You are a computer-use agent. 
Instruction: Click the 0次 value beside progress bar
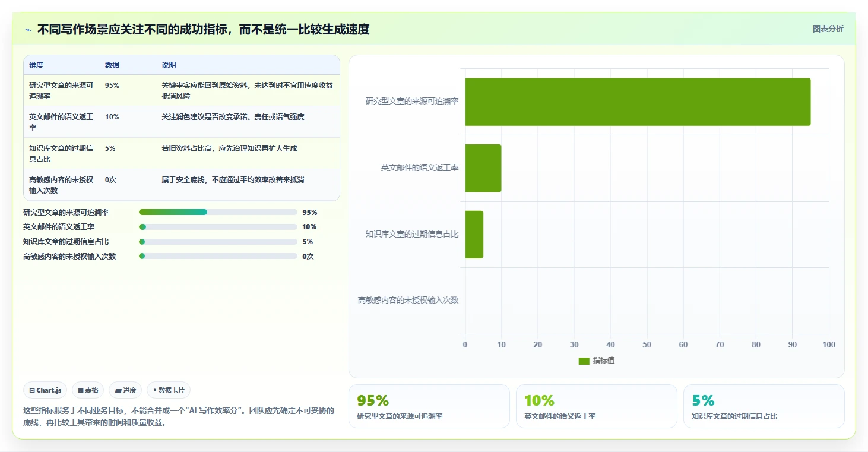(308, 257)
